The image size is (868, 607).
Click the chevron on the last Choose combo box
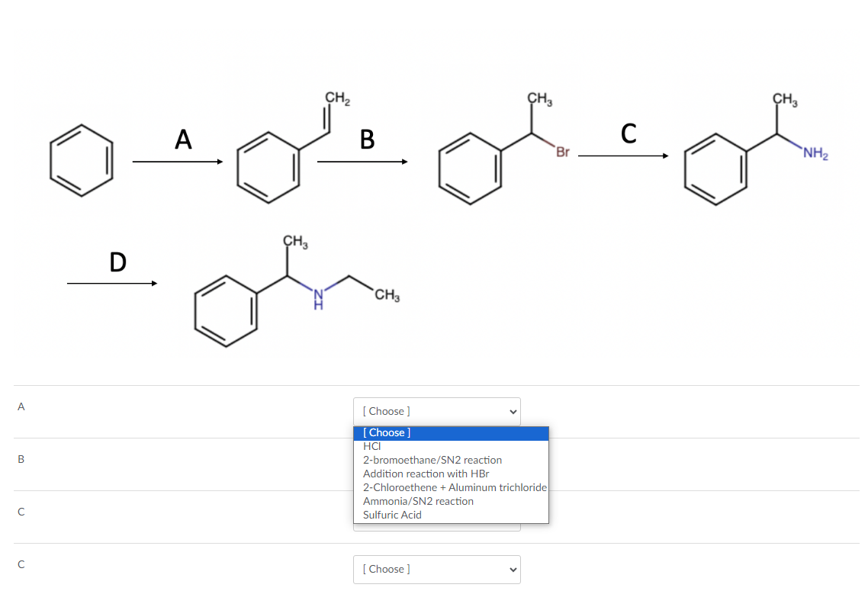[512, 569]
